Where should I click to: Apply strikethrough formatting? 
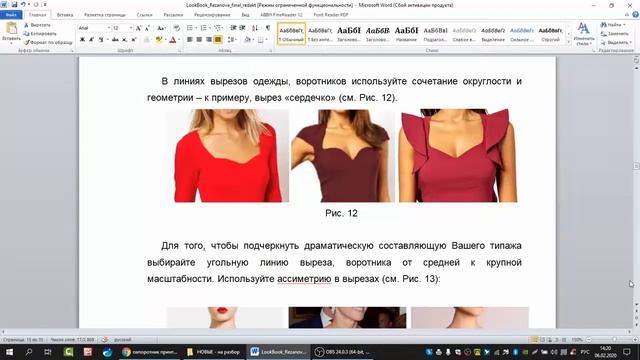[115, 40]
